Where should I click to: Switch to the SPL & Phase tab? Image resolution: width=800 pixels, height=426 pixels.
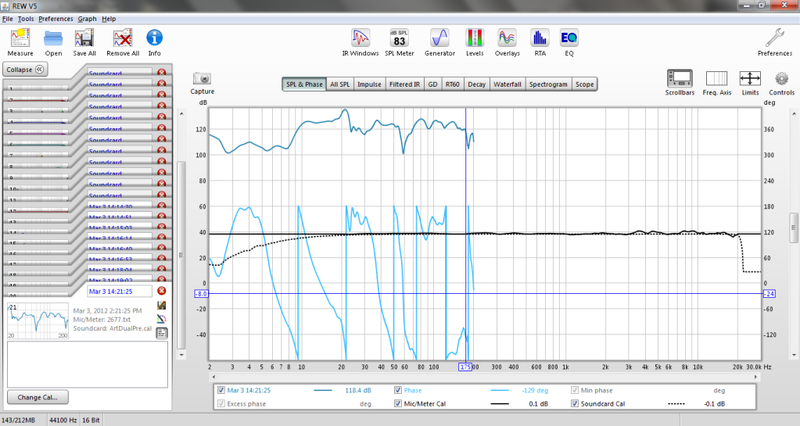tap(304, 84)
